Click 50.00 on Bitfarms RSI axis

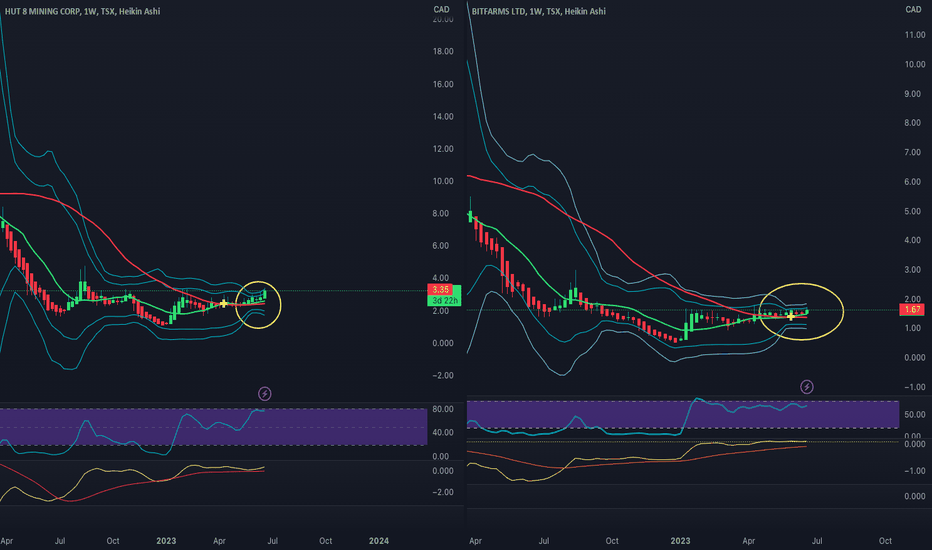click(x=915, y=414)
